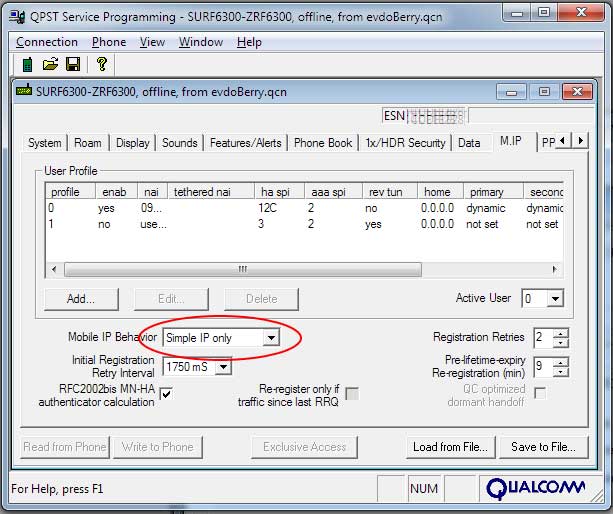Open Initial Registration Retry Interval dropdown

223,367
